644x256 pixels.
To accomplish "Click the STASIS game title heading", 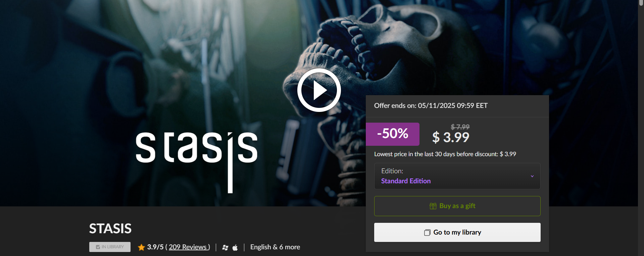I will click(x=110, y=229).
